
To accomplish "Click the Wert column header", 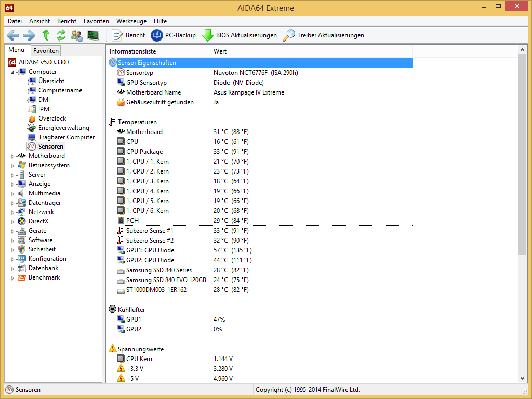I will (311, 51).
